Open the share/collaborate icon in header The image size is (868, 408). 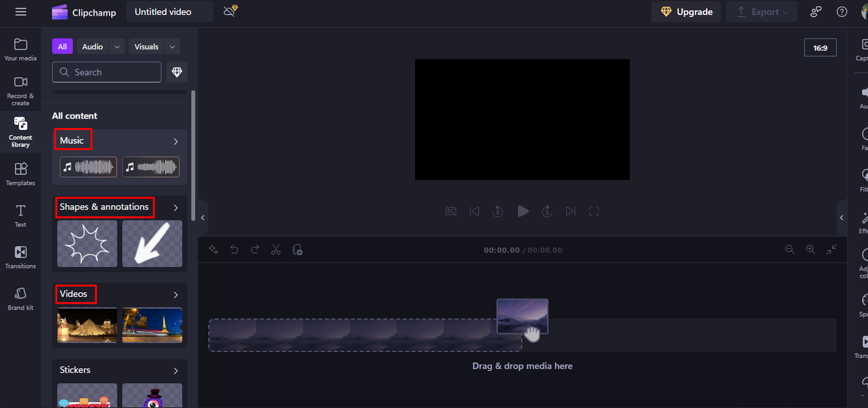click(816, 12)
